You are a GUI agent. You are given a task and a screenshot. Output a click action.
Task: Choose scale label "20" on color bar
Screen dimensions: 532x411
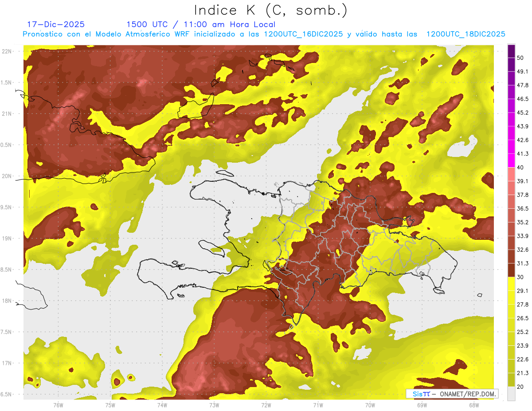click(520, 387)
